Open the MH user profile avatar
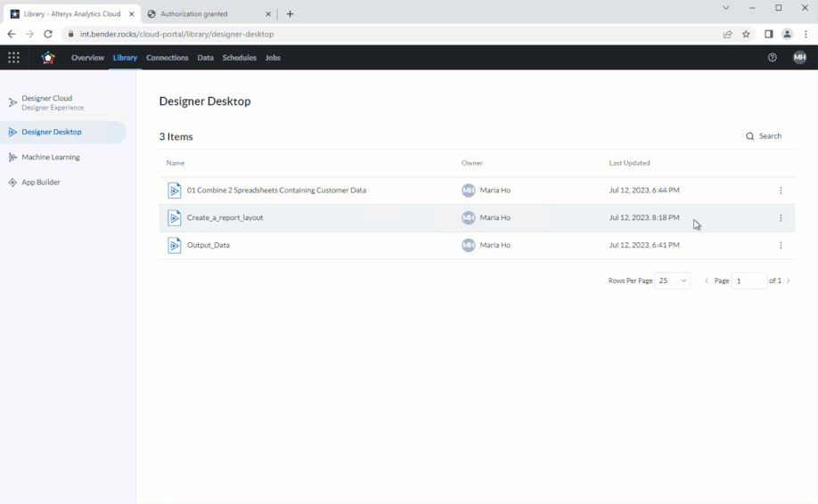Viewport: 818px width, 504px height. click(799, 58)
